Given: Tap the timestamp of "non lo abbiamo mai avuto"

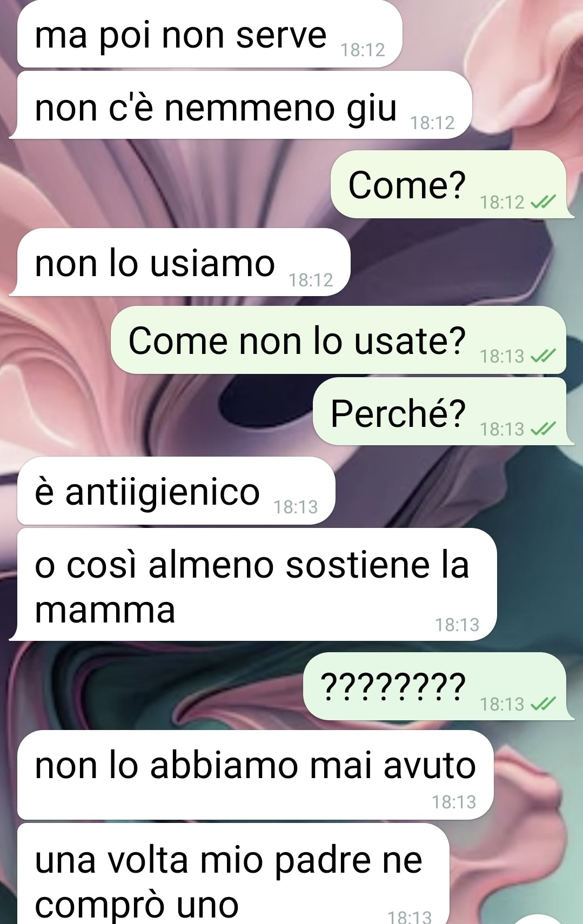Looking at the screenshot, I should coord(454,802).
